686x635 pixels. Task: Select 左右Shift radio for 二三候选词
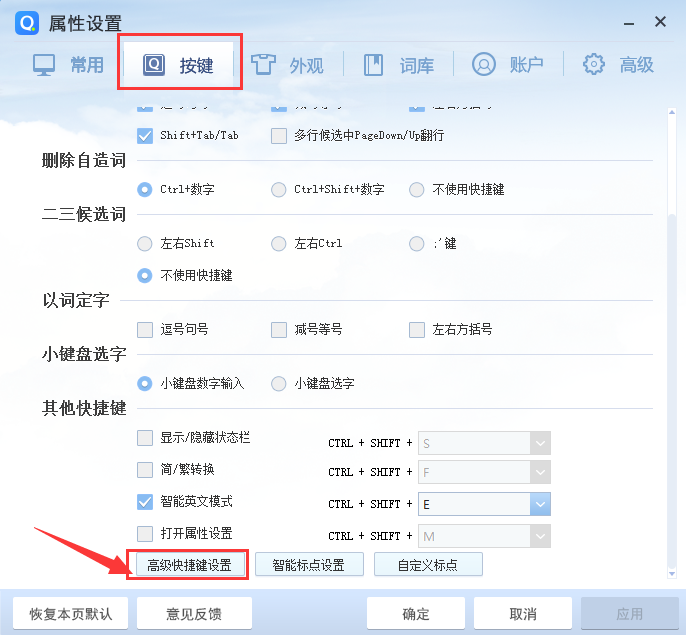point(145,243)
